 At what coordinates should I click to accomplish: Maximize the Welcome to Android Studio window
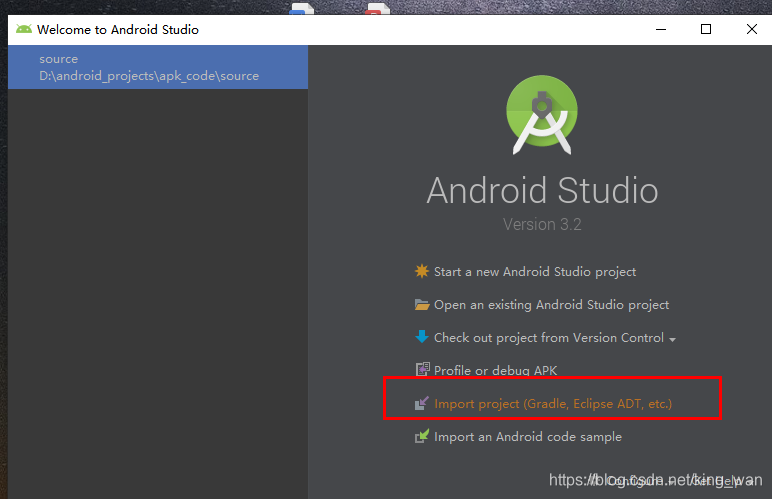(x=706, y=30)
